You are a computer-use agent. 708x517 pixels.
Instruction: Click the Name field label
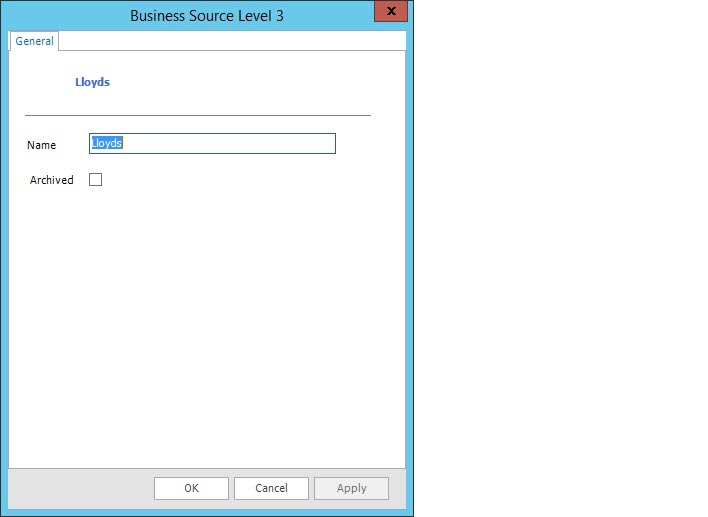click(41, 145)
